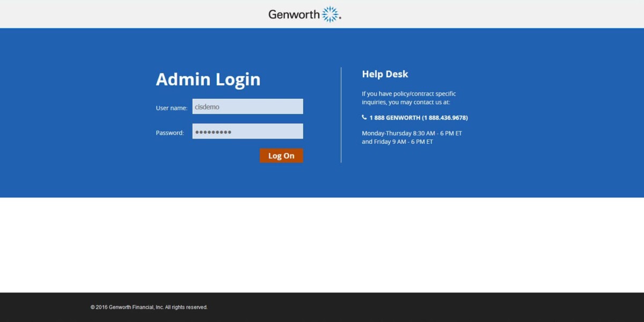Viewport: 644px width, 322px height.
Task: Focus the User name input field
Action: coord(248,106)
